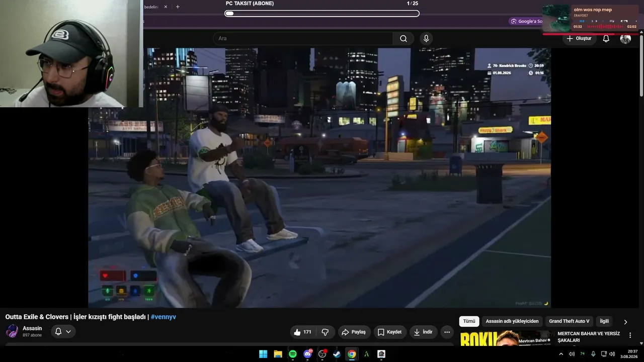The width and height of the screenshot is (644, 362).
Task: Open Spotify from the taskbar
Action: click(293, 354)
